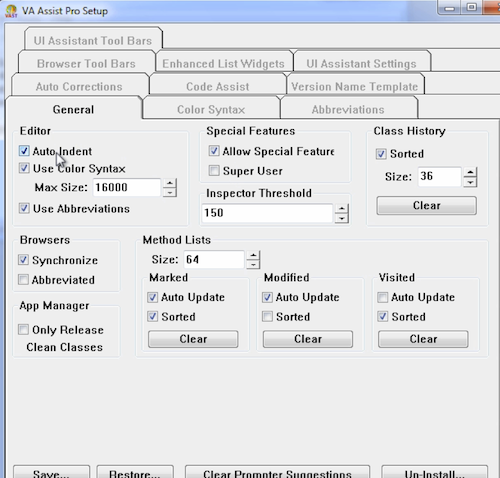Screen dimensions: 500x478
Task: Clear the Modified method list
Action: point(308,339)
